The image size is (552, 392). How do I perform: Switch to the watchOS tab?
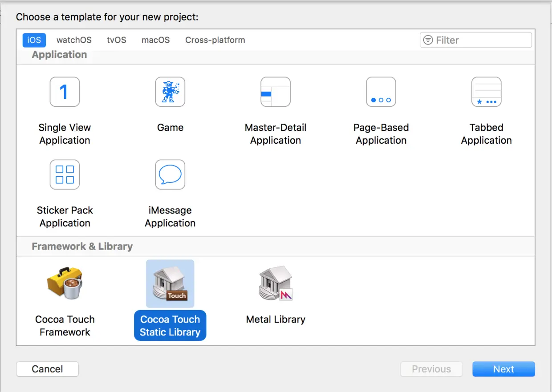pyautogui.click(x=74, y=40)
